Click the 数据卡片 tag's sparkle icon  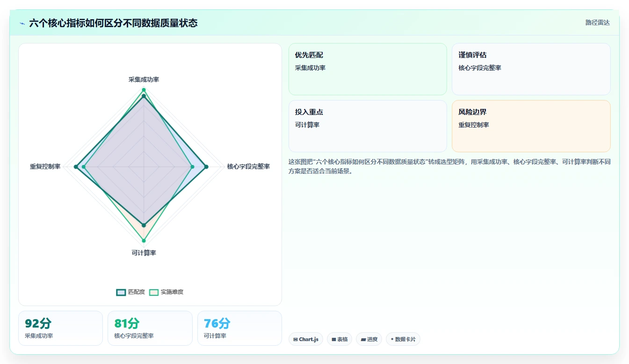tap(392, 339)
